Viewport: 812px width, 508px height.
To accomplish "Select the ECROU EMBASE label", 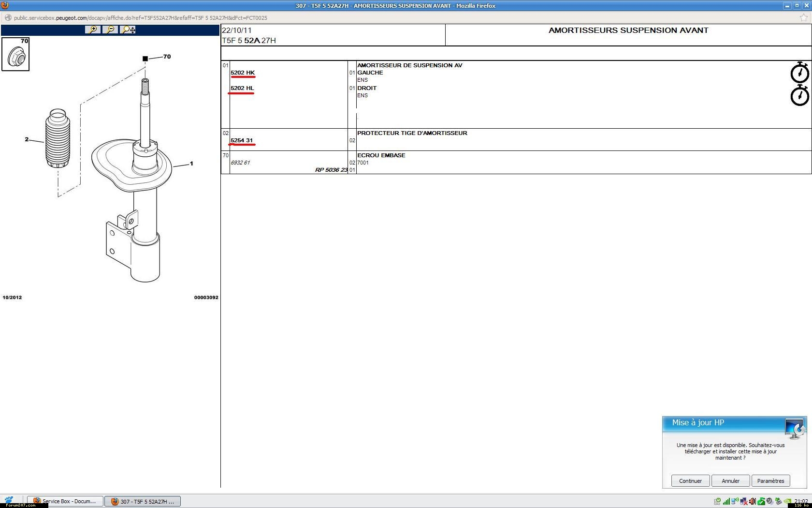I will click(381, 155).
